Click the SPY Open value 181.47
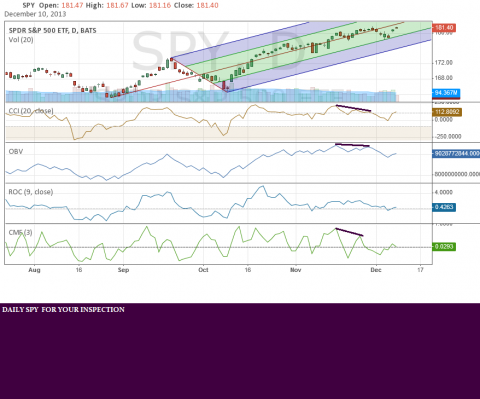The image size is (480, 399). (72, 5)
